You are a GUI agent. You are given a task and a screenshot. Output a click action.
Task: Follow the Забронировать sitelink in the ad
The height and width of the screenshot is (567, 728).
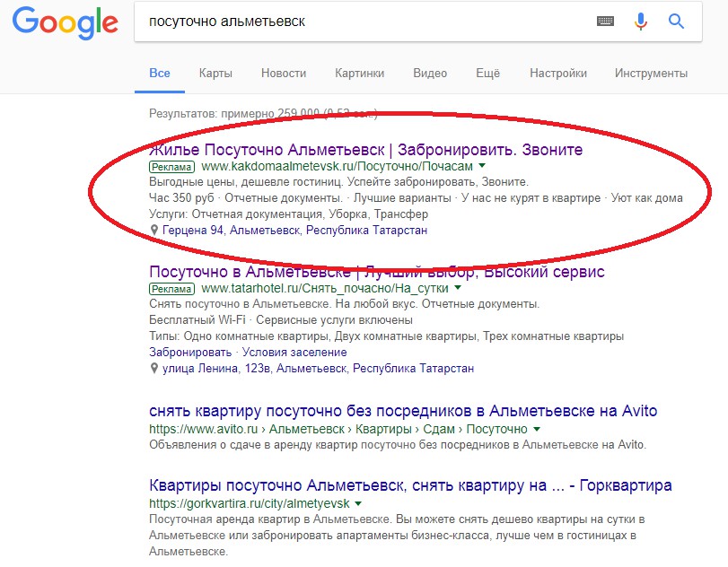click(x=189, y=353)
